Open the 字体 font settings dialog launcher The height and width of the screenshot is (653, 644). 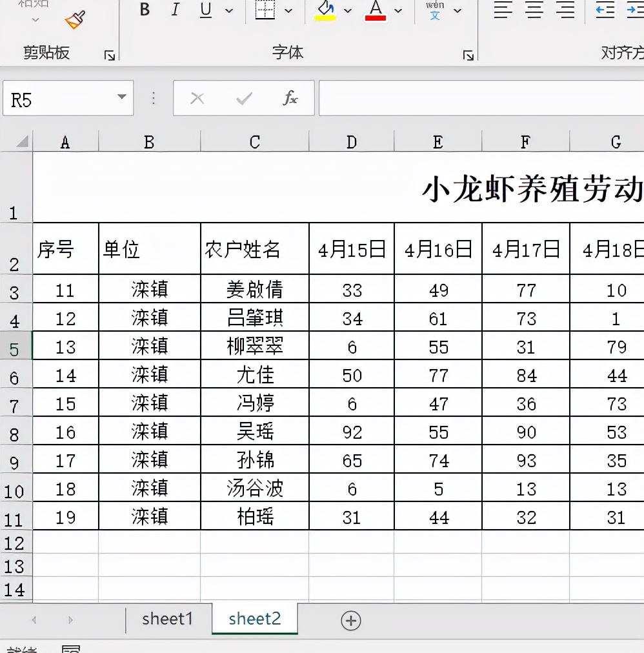469,57
